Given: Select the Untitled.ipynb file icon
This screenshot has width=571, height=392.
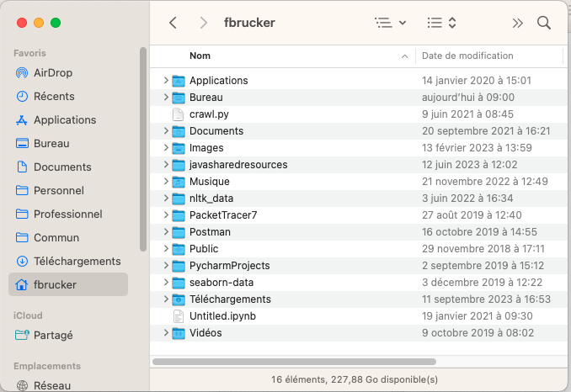Looking at the screenshot, I should 178,316.
